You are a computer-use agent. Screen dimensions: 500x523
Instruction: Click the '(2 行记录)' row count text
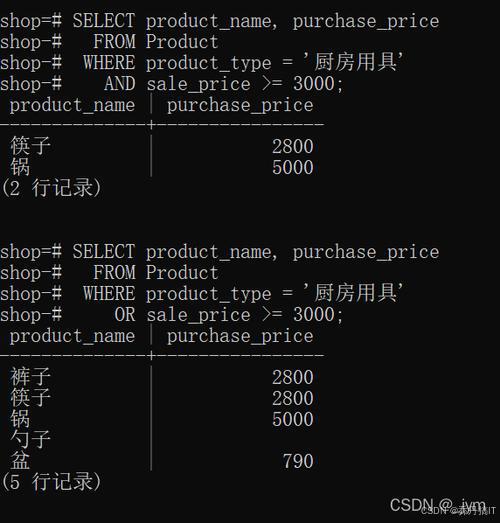51,188
